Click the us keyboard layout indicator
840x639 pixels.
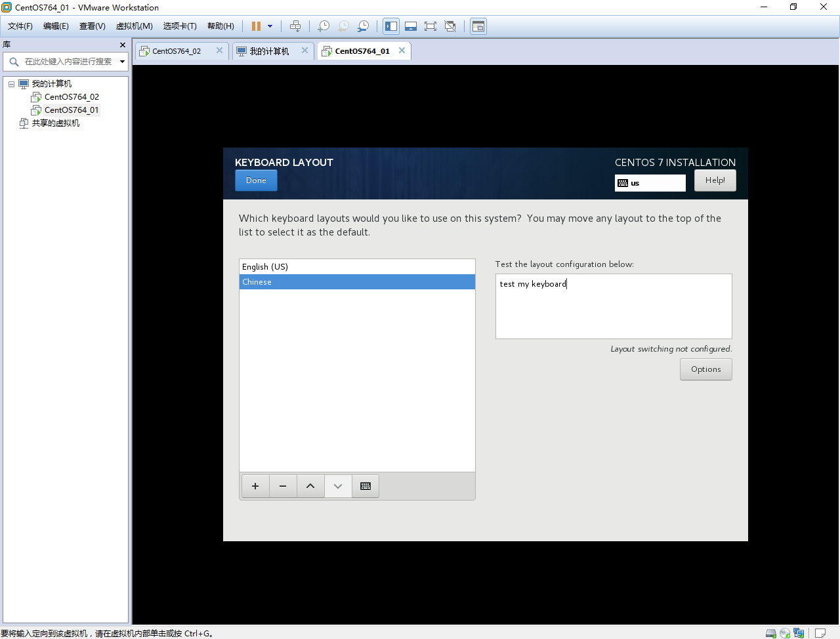click(x=650, y=183)
